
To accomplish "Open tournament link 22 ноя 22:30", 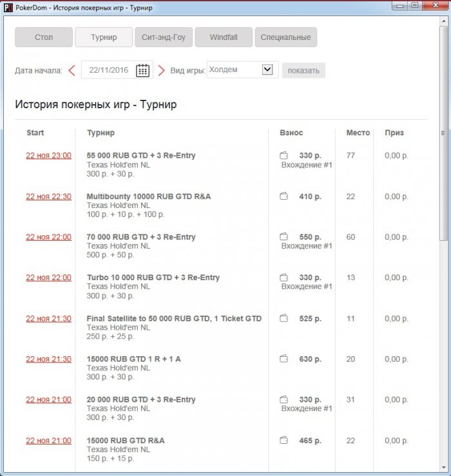I will pyautogui.click(x=48, y=196).
